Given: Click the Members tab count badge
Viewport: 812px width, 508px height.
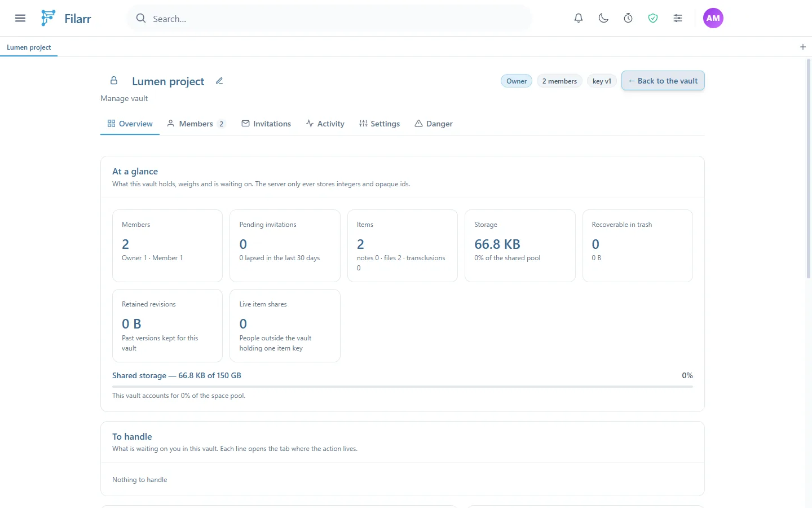Looking at the screenshot, I should pos(221,124).
